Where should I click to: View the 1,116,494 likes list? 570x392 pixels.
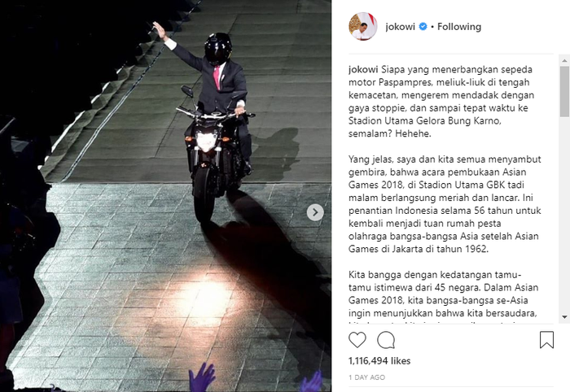point(379,361)
